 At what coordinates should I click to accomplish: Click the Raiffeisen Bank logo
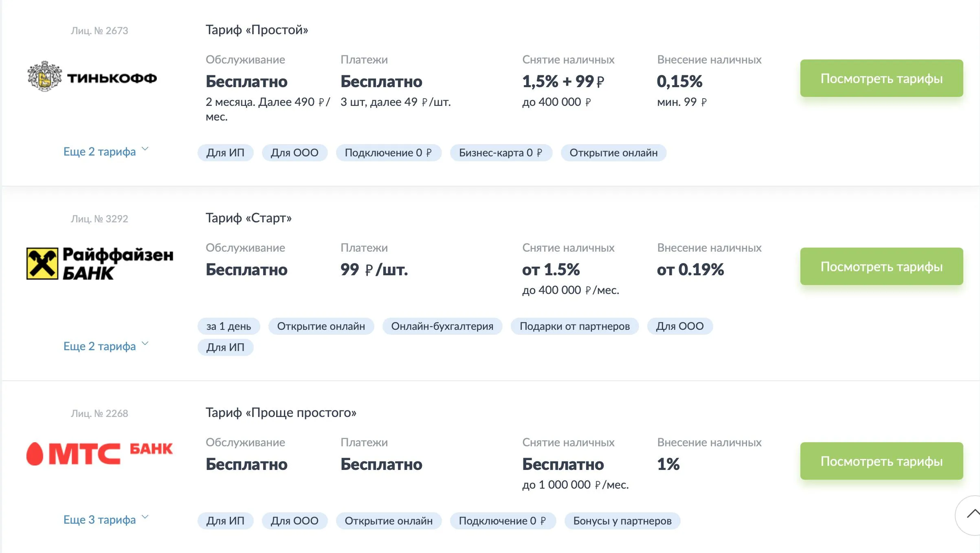coord(100,263)
